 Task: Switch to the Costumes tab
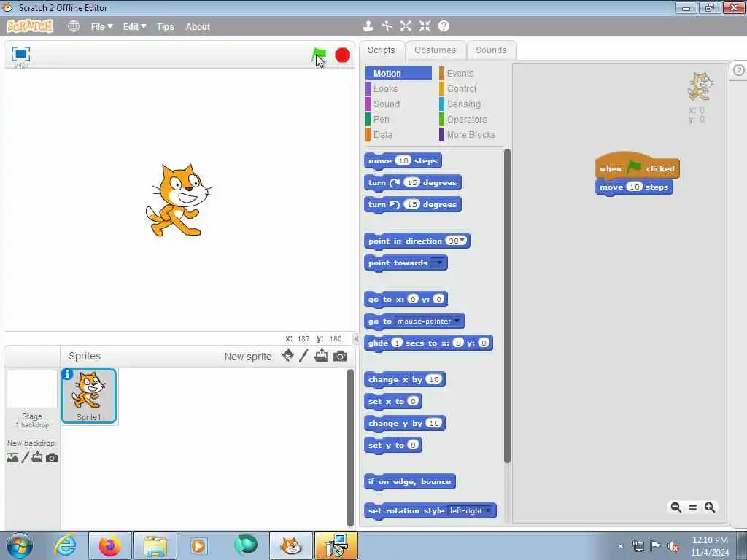tap(435, 50)
